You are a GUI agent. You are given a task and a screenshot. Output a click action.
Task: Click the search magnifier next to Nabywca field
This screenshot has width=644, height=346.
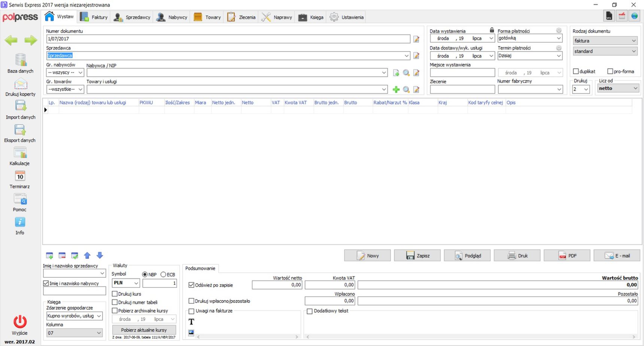(x=406, y=73)
